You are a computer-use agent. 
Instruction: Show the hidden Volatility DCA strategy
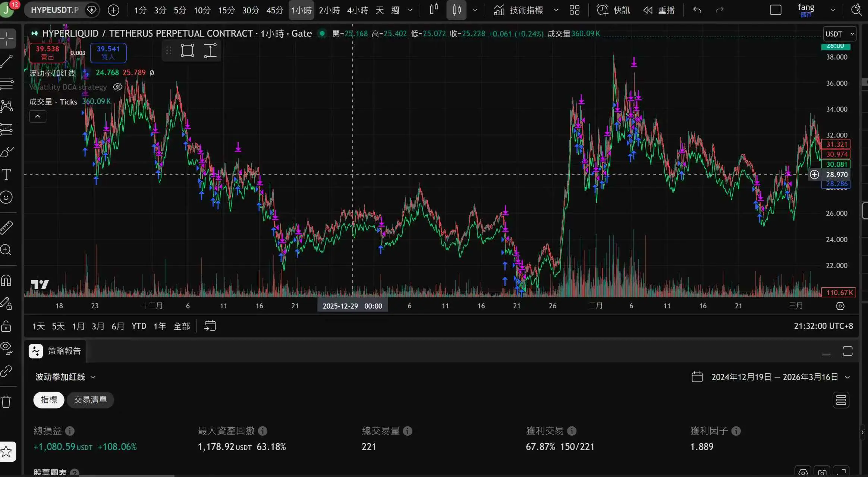click(117, 87)
